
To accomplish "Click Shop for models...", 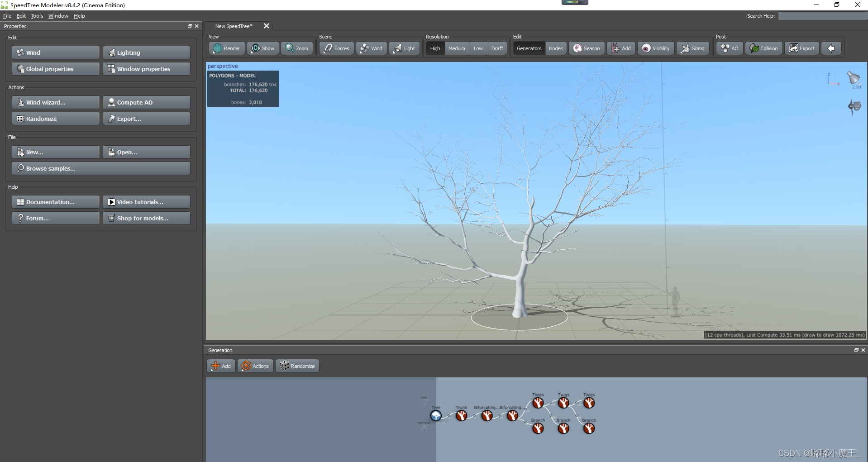I will [x=147, y=218].
